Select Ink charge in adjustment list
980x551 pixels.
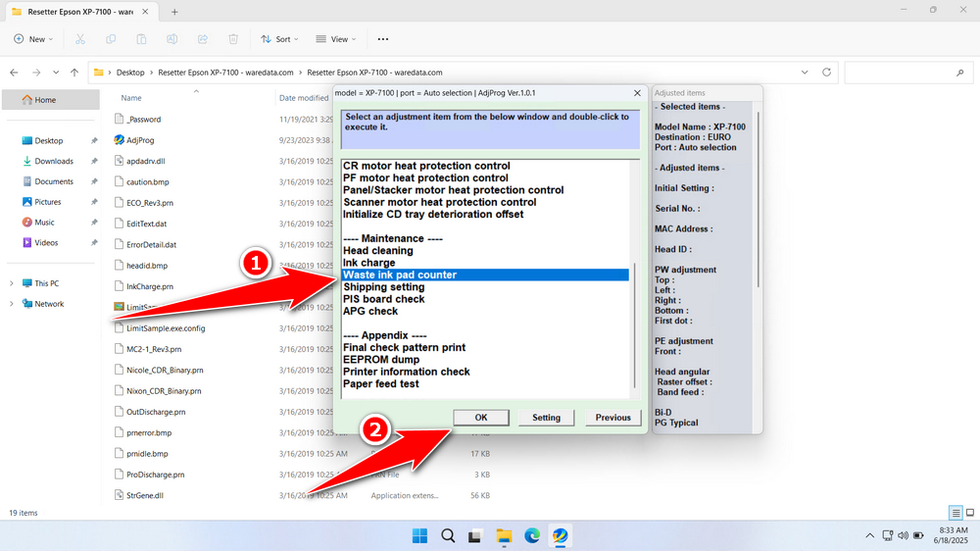[x=368, y=263]
